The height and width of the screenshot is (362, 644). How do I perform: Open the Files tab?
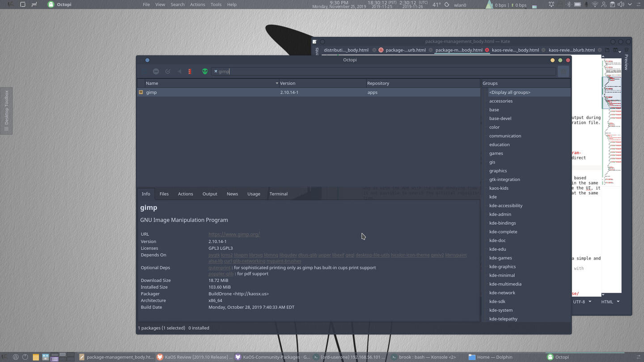(x=164, y=194)
